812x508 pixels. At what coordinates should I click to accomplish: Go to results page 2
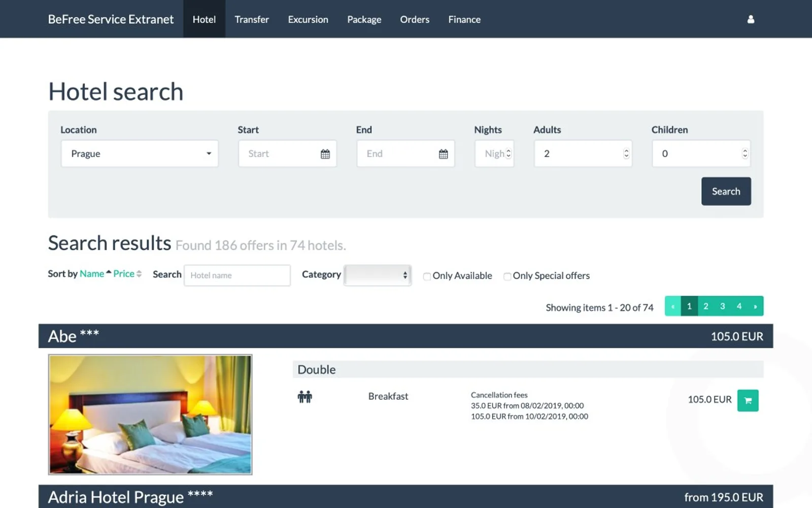[706, 306]
